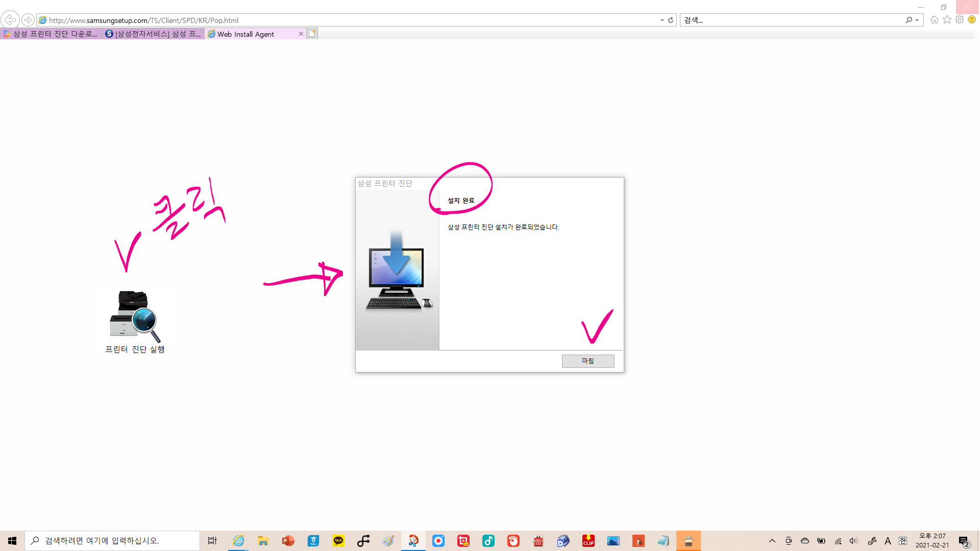
Task: Open OneDrive cloud tray icon
Action: coord(805,541)
